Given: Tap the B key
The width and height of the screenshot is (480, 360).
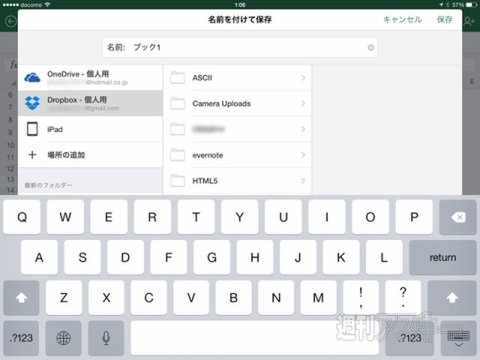Looking at the screenshot, I should [234, 298].
